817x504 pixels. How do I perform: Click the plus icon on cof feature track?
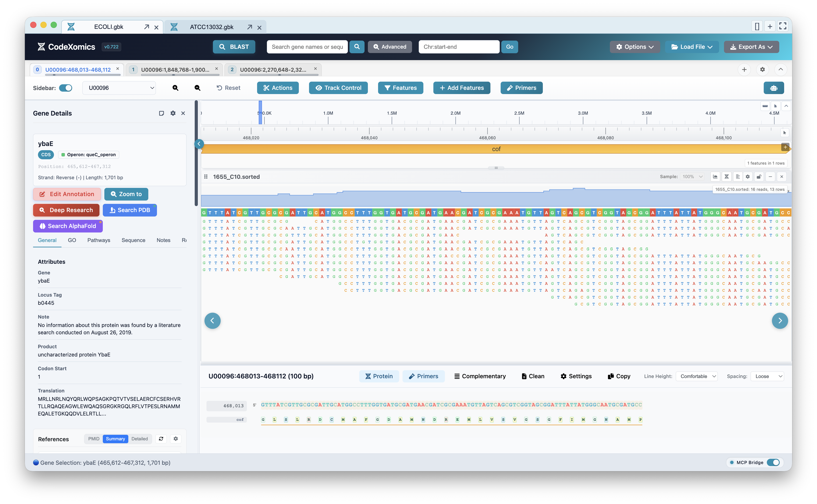click(x=785, y=147)
